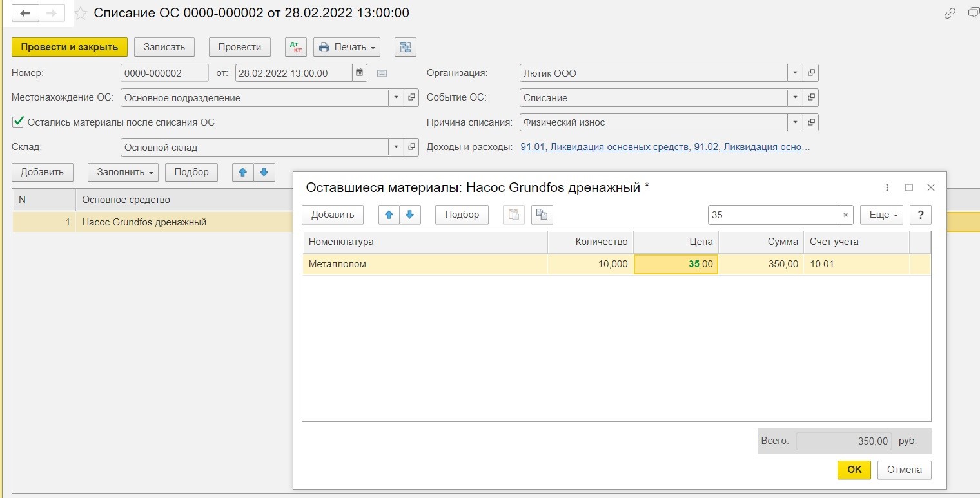Expand the Склад dropdown list
980x498 pixels.
tap(395, 147)
